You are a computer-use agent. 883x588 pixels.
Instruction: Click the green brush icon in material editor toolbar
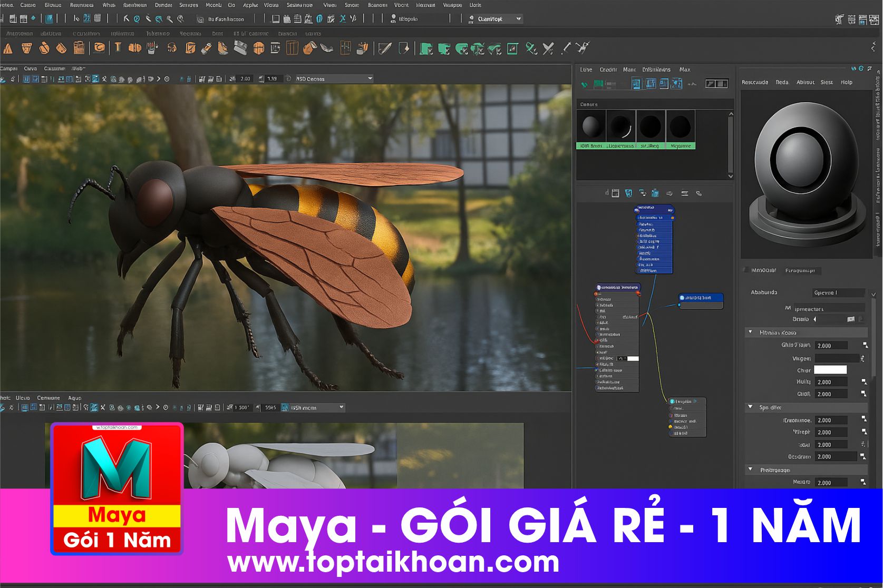(x=584, y=84)
